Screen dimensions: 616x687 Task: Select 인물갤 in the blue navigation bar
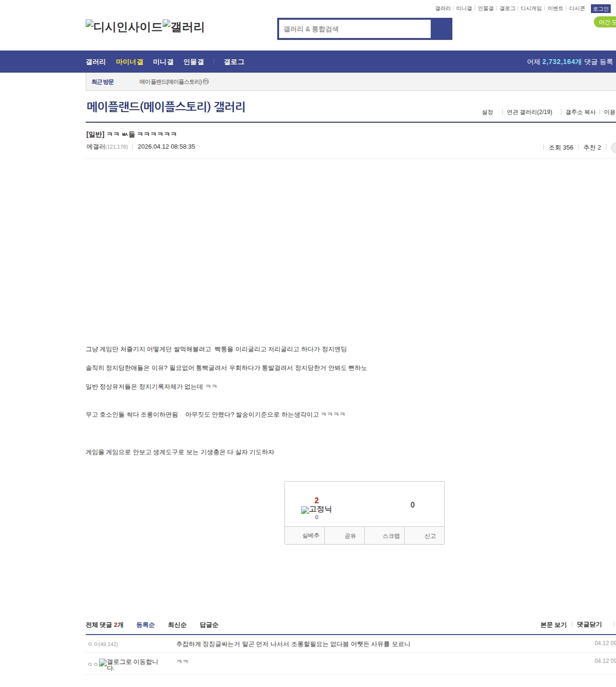pos(193,62)
